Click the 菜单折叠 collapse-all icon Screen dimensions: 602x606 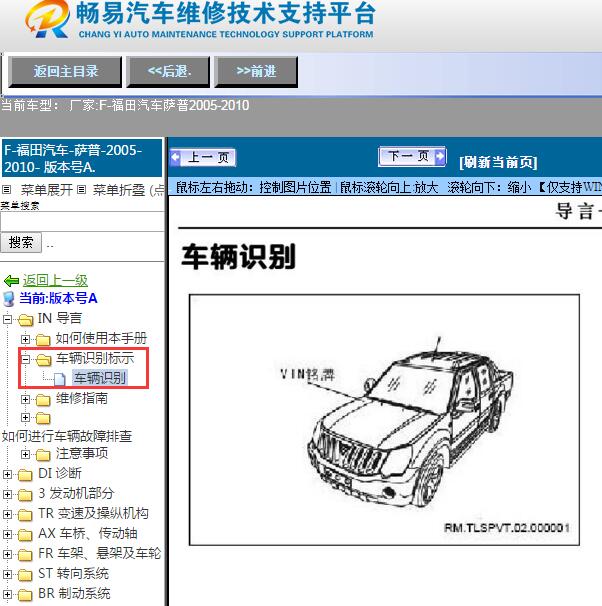click(x=81, y=189)
